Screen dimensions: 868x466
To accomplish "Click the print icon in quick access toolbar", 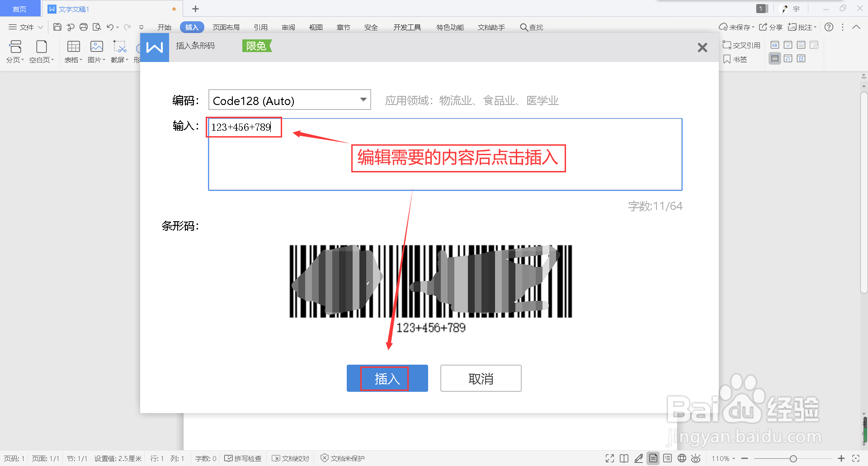I will click(x=84, y=27).
